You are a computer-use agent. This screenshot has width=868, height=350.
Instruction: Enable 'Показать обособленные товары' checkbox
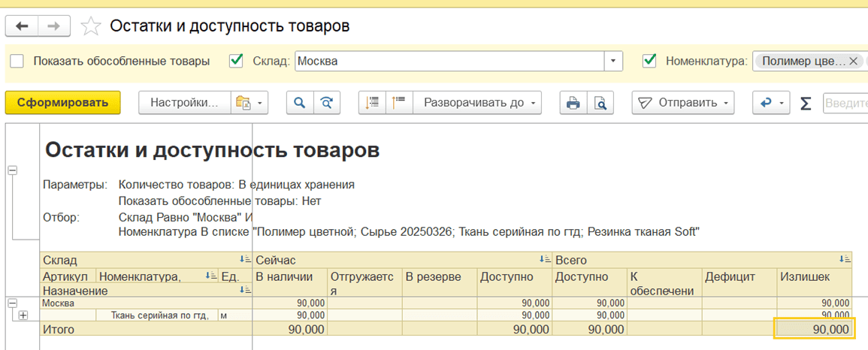point(17,61)
